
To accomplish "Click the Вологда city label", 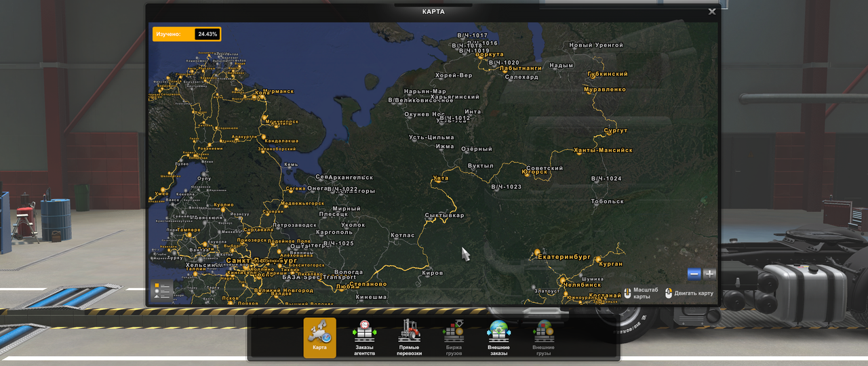I will [x=349, y=272].
